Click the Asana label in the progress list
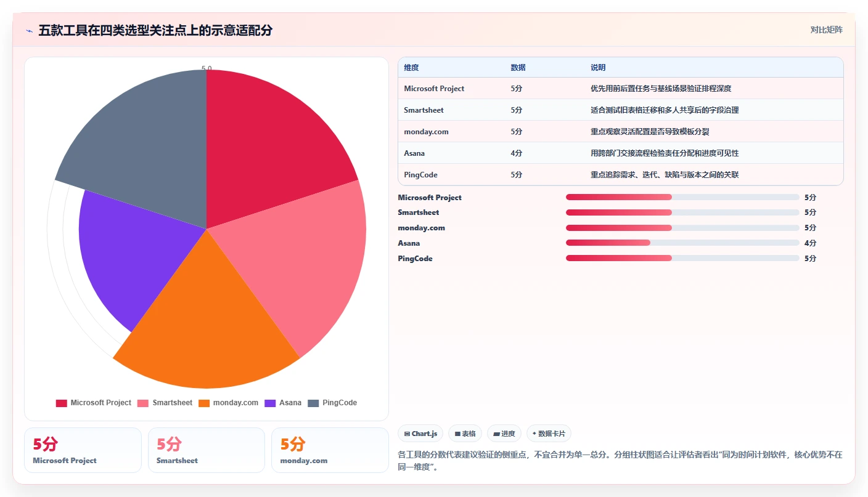The height and width of the screenshot is (497, 868). 409,243
